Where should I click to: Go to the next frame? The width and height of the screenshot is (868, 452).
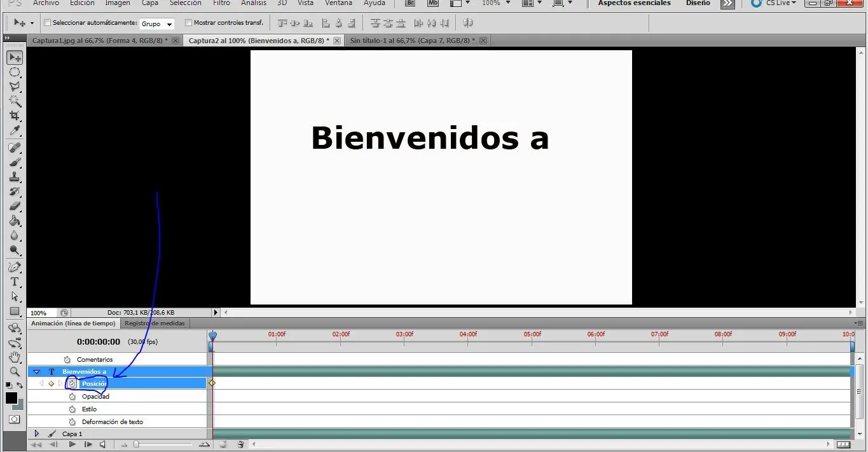click(x=88, y=444)
